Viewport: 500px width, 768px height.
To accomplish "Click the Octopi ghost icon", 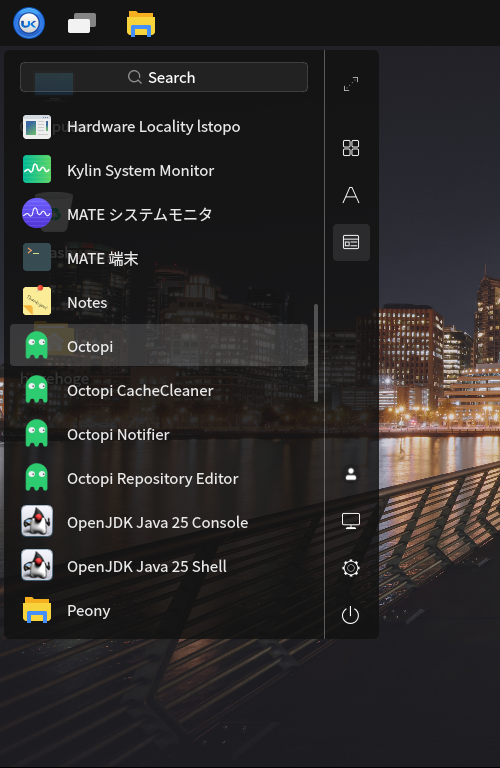I will (x=37, y=345).
